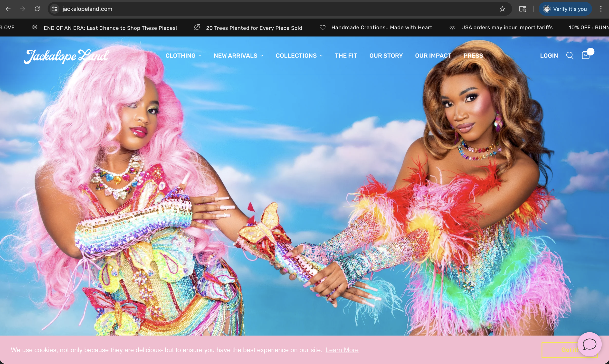Go back with the browser arrow
The height and width of the screenshot is (364, 609).
pos(8,9)
